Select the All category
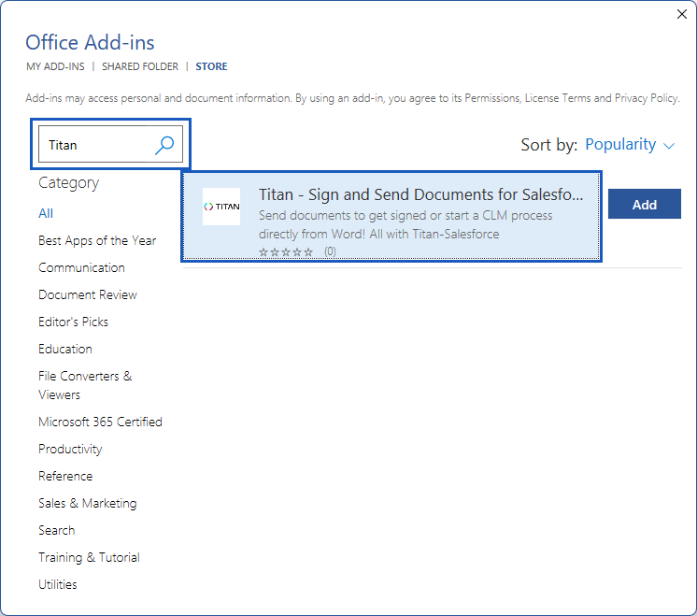The height and width of the screenshot is (616, 697). pos(46,213)
